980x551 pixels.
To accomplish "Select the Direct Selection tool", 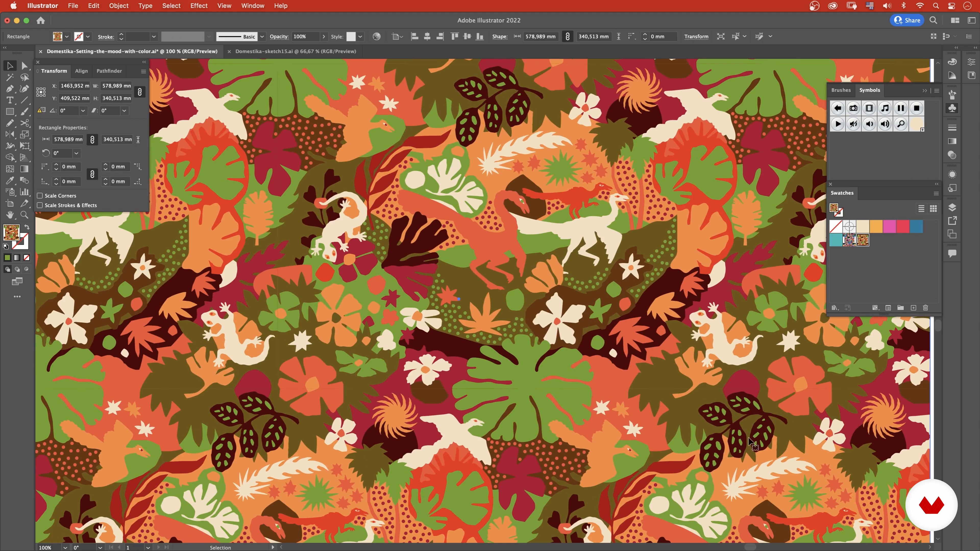I will (x=24, y=66).
